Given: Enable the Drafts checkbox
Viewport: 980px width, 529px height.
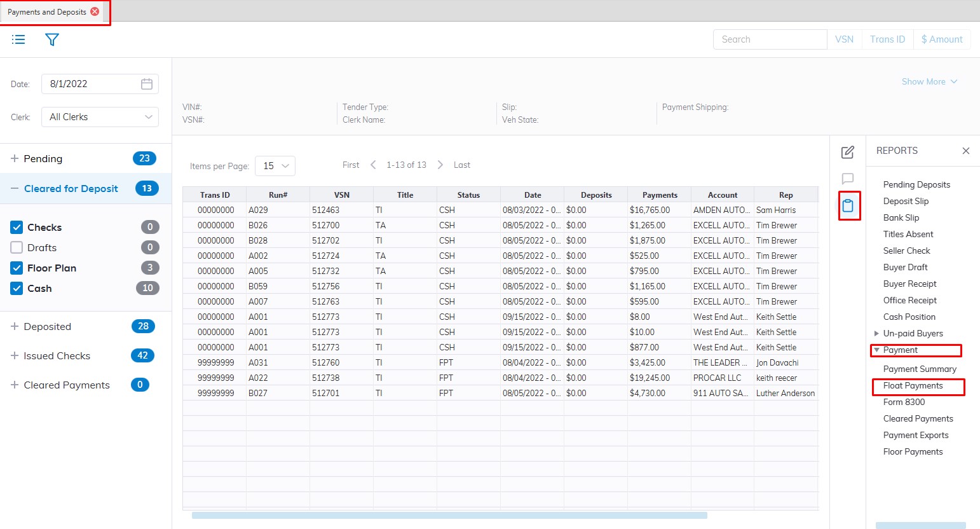Looking at the screenshot, I should coord(17,248).
